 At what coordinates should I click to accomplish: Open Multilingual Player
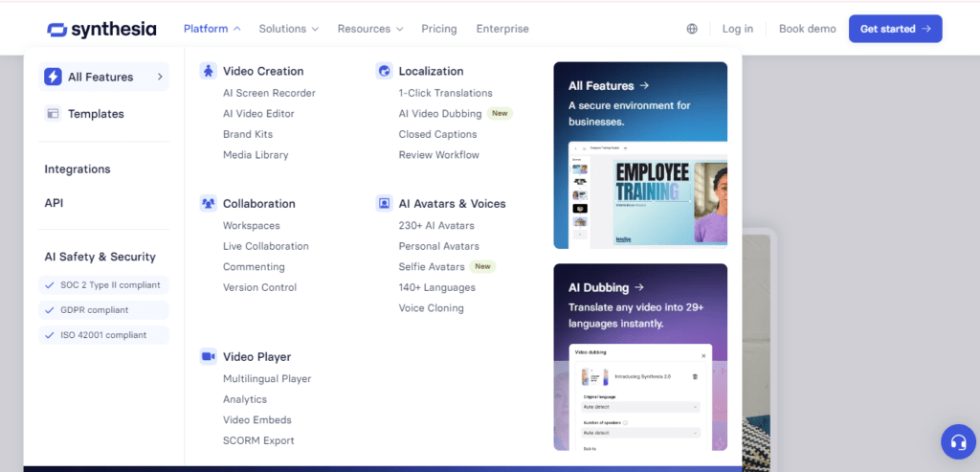[x=267, y=379]
